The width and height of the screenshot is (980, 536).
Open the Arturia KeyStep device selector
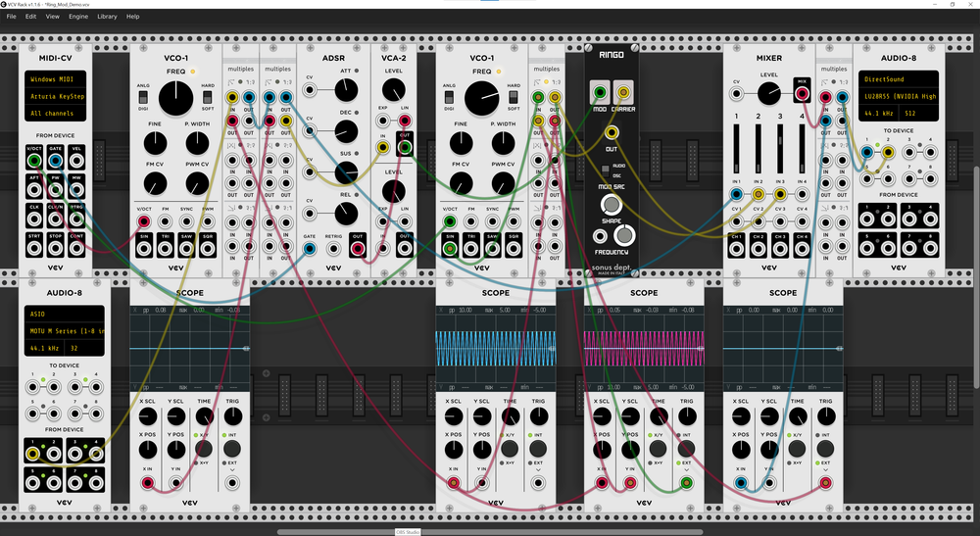[56, 96]
